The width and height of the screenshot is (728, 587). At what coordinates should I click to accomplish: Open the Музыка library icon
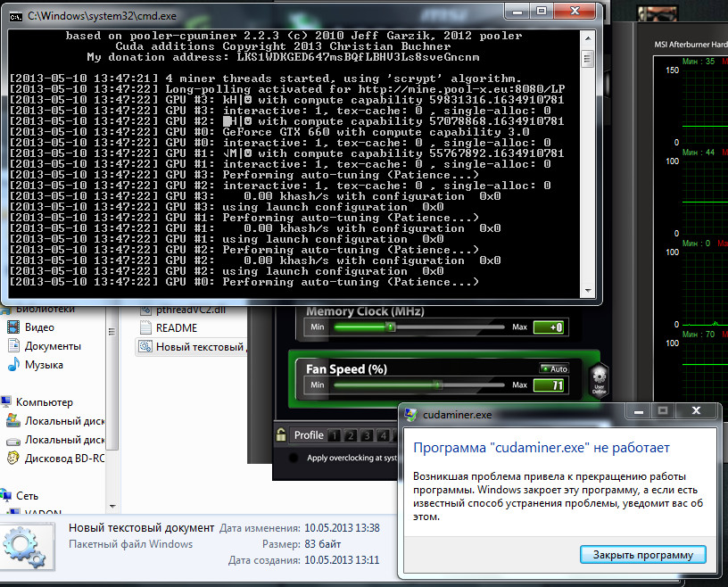pyautogui.click(x=13, y=365)
